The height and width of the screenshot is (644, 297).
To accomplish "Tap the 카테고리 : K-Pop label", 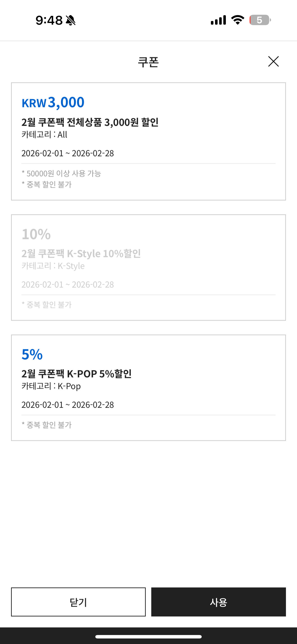I will click(x=51, y=386).
